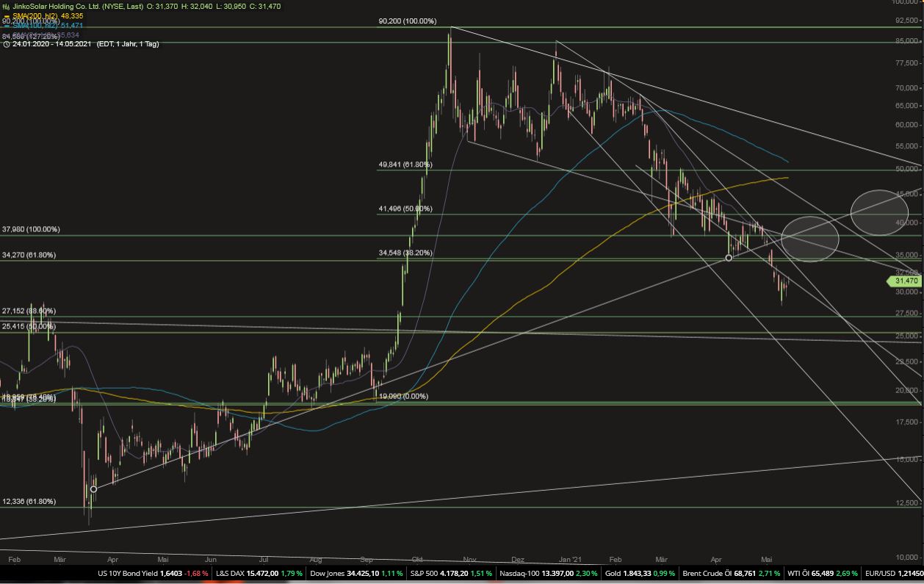Click the 12,336 (61.80%) level label

(29, 501)
